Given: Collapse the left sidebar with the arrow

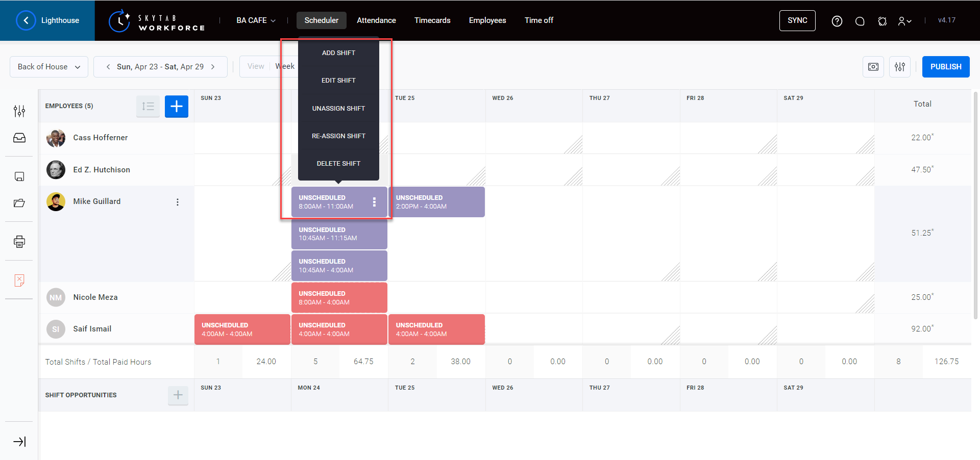Looking at the screenshot, I should (19, 441).
